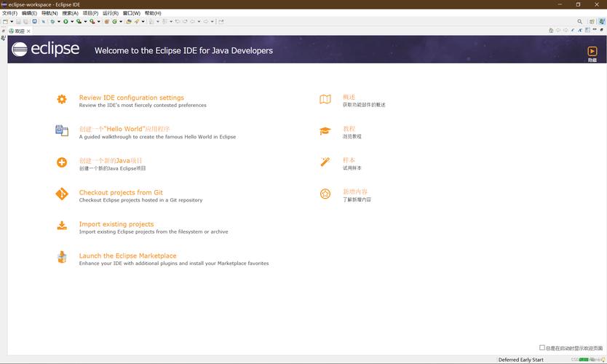This screenshot has height=364, width=607.
Task: Click the New wizard toolbar icon
Action: (5, 22)
